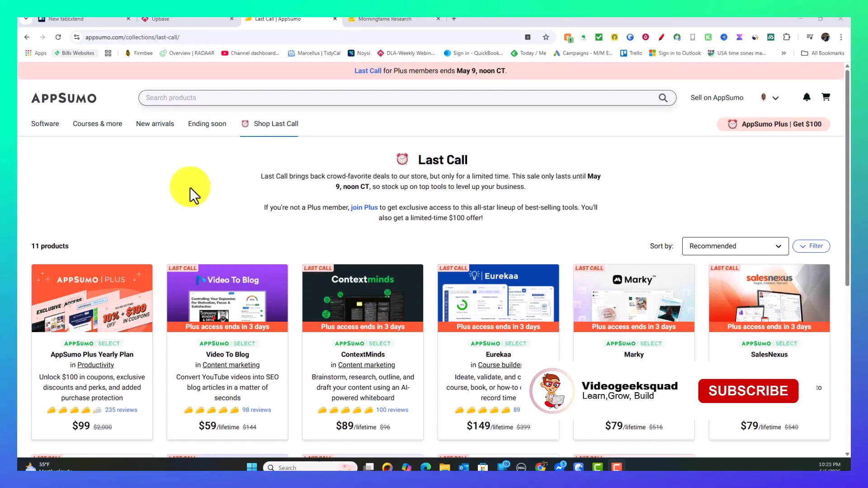
Task: Click the Trello bookmark
Action: (631, 53)
